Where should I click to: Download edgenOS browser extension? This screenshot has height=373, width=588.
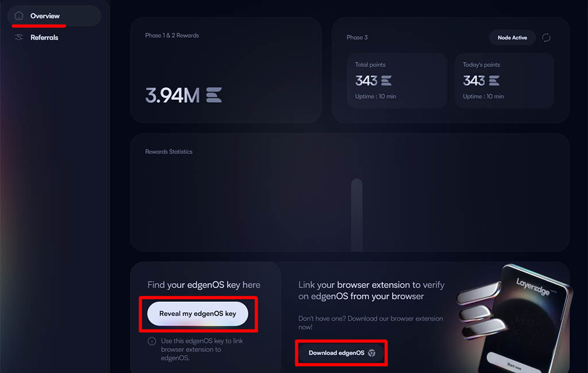click(x=342, y=353)
